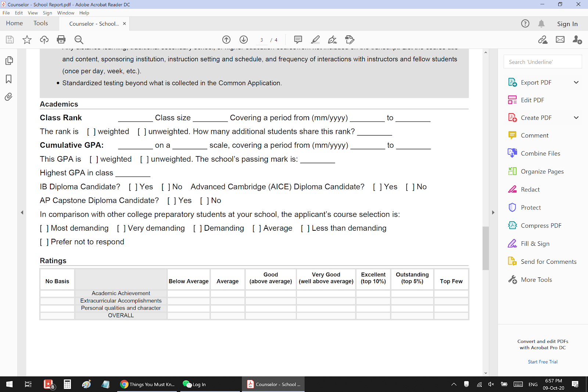This screenshot has width=588, height=392.
Task: Show attachments paperclip panel icon
Action: (x=8, y=97)
